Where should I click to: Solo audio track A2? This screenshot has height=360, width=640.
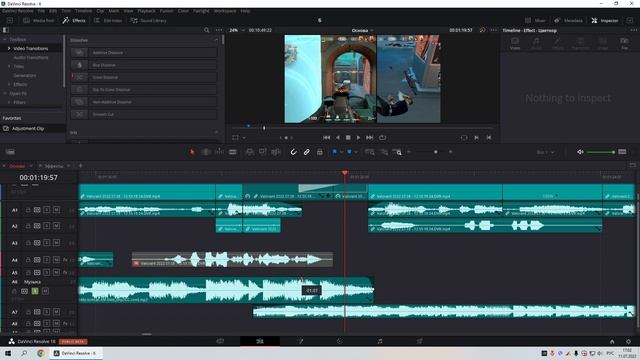pos(47,226)
